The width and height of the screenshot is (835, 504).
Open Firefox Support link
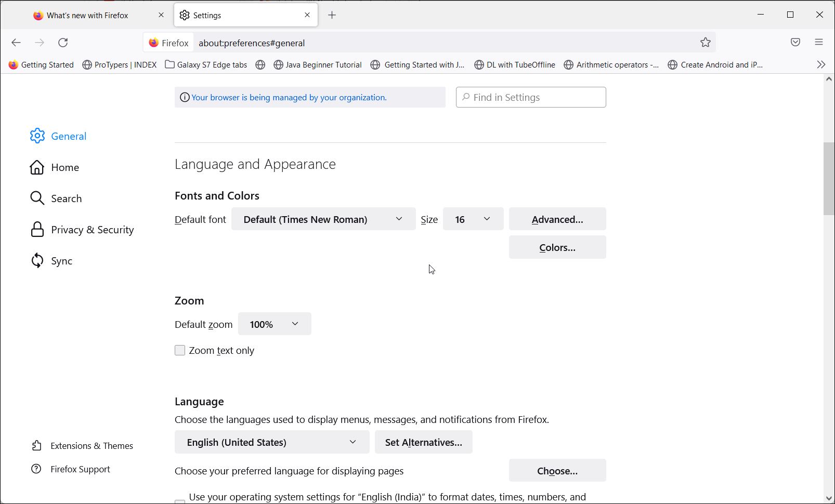click(80, 469)
